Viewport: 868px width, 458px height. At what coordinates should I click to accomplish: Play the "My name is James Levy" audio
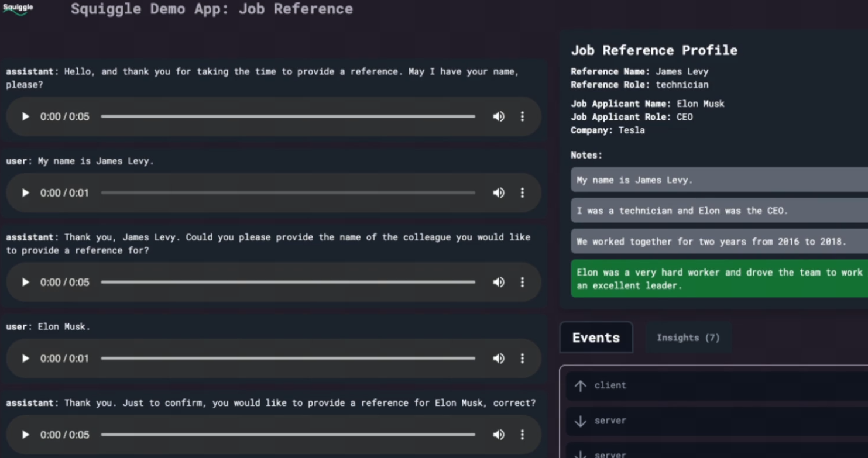(25, 192)
